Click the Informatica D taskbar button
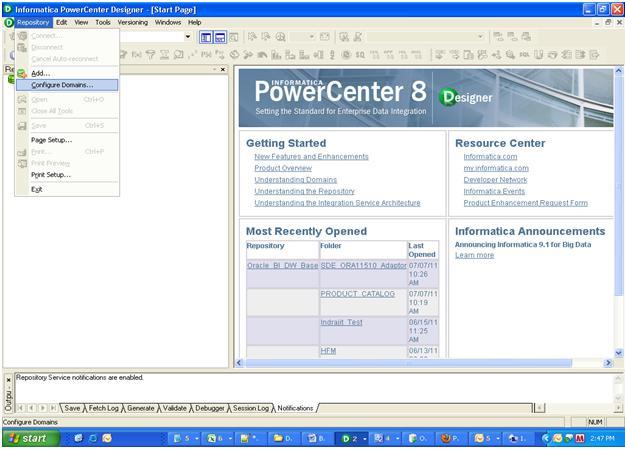 click(353, 439)
